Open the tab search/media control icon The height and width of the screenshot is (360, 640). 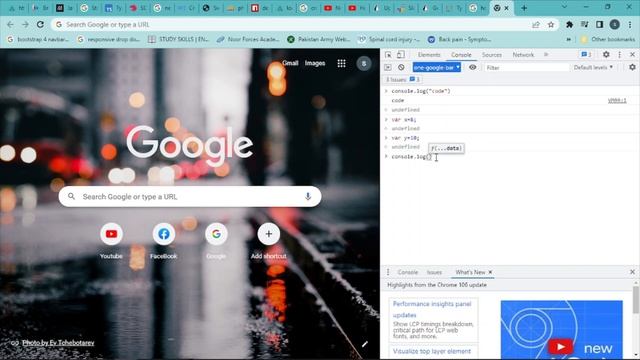click(584, 24)
